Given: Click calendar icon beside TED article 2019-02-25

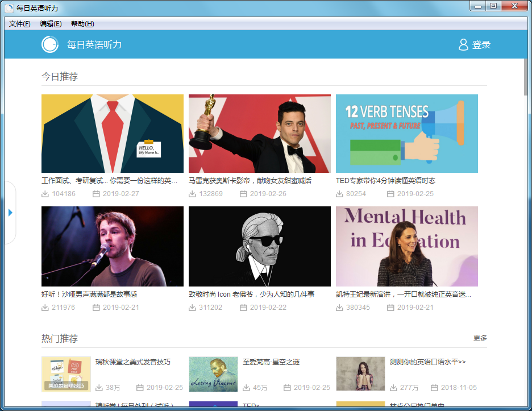Looking at the screenshot, I should coord(390,194).
